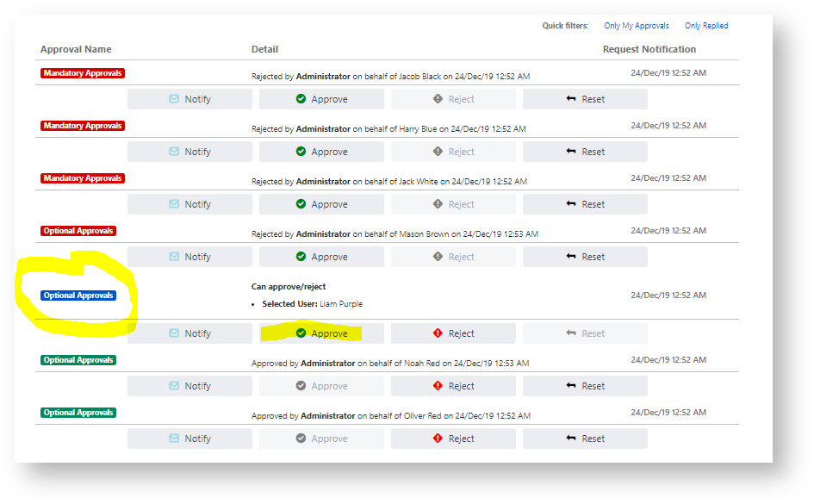Image resolution: width=814 pixels, height=504 pixels.
Task: Click red exclamation icon in Liam Purple's row
Action: tap(438, 333)
